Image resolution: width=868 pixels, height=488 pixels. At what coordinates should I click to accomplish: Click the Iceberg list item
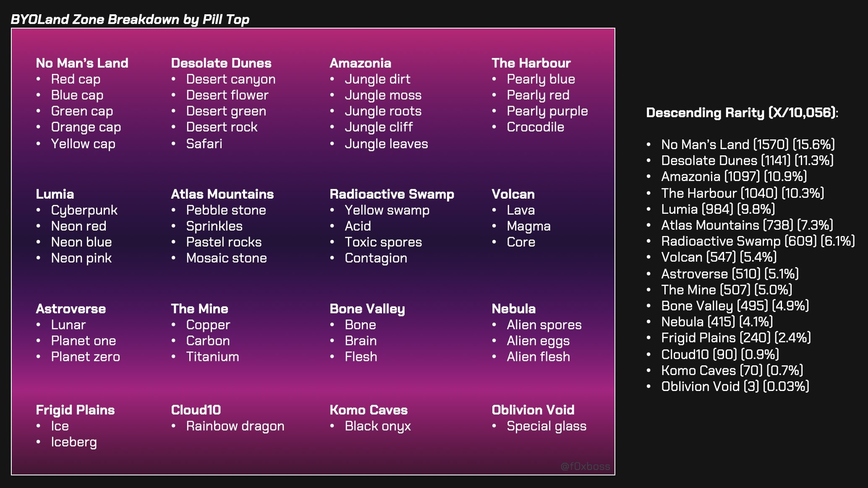pos(74,442)
